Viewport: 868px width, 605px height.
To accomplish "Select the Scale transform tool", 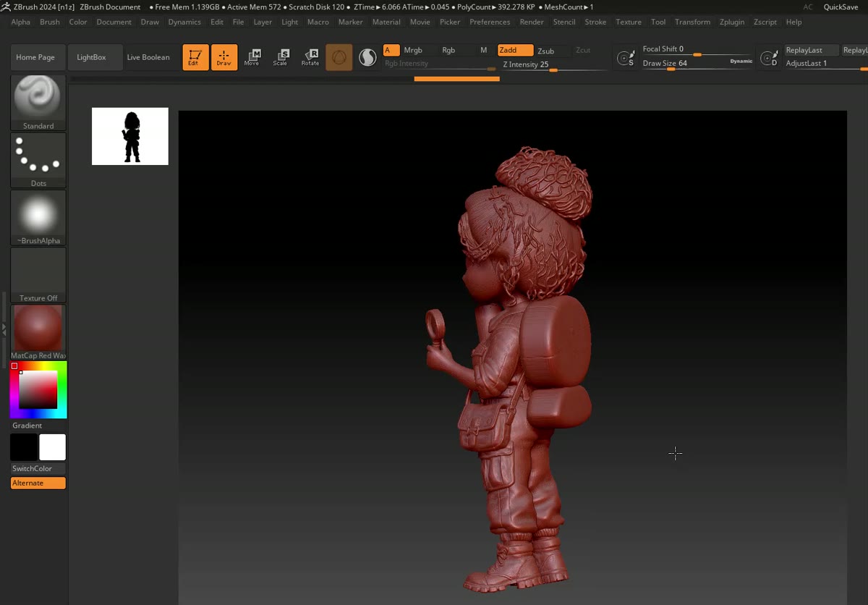I will 281,57.
